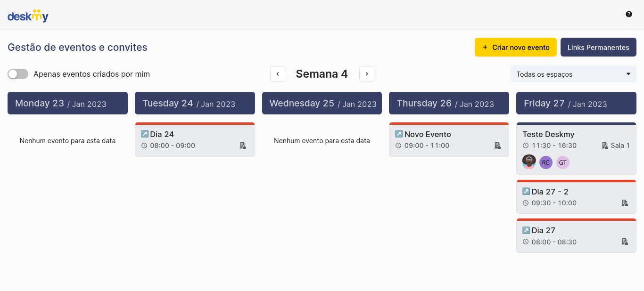Click the RC participant avatar
The image size is (644, 291).
[x=546, y=162]
